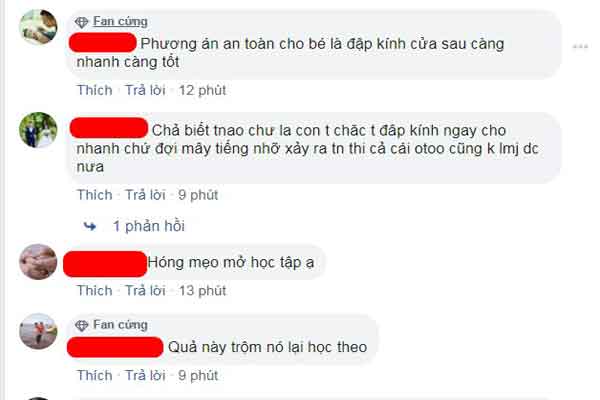600x400 pixels.
Task: Click the diamond badge icon on the last comment
Action: tap(82, 326)
